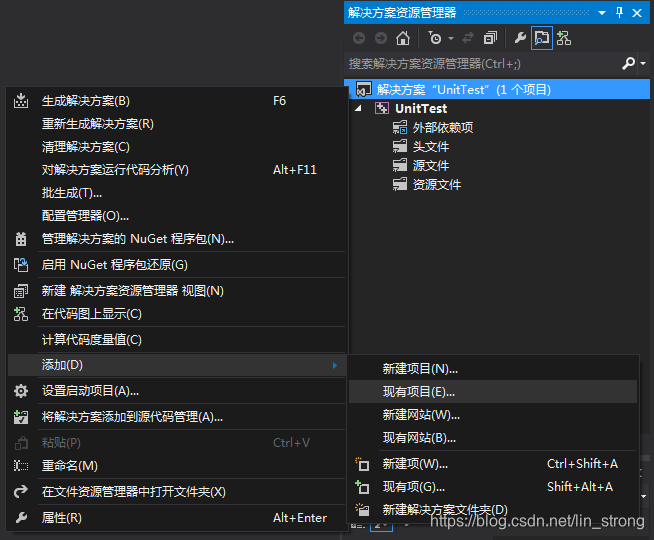Click the NuGet package icon beside 管理解决方案的 NuGet

21,239
